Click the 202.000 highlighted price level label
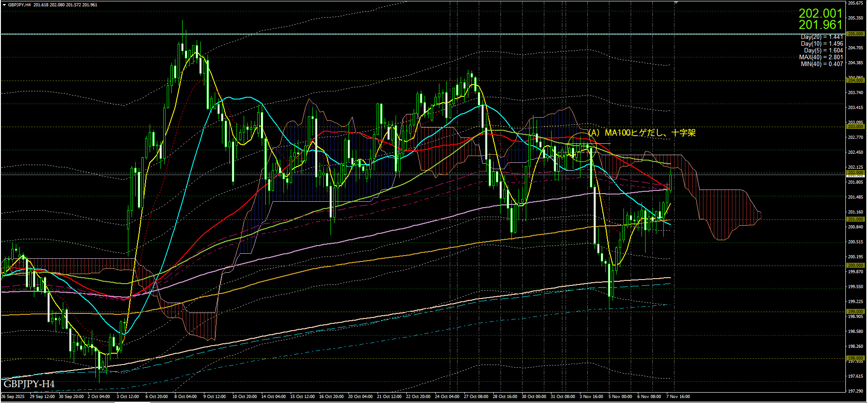868x403 pixels. [x=855, y=173]
